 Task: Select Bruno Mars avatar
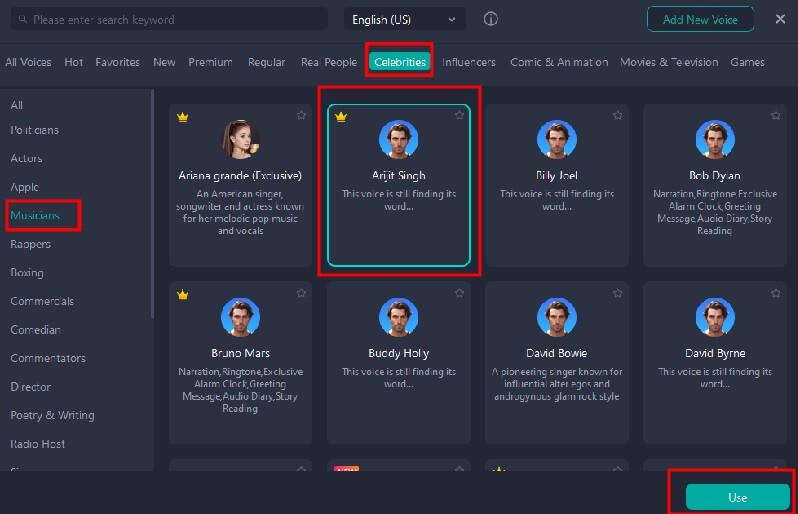pyautogui.click(x=241, y=317)
